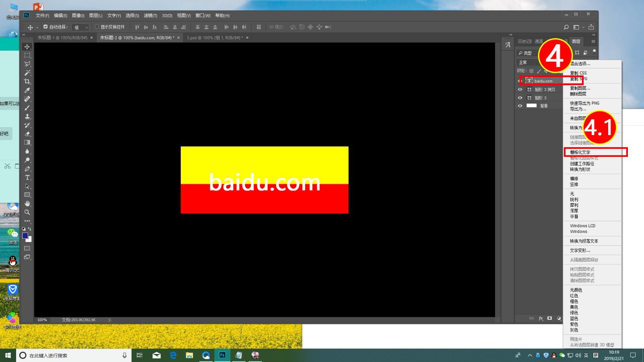Uncheck the 自动选择 checkbox
Screen dimensions: 644x362
pyautogui.click(x=45, y=27)
